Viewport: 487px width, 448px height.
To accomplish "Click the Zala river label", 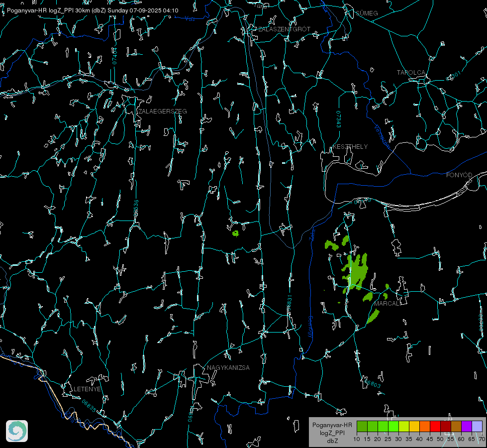I will pos(312,234).
